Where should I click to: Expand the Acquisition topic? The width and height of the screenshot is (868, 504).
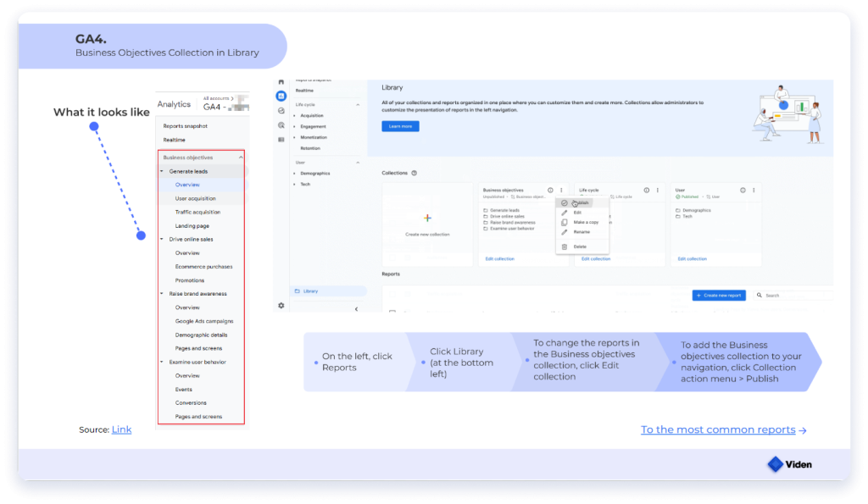(x=294, y=116)
